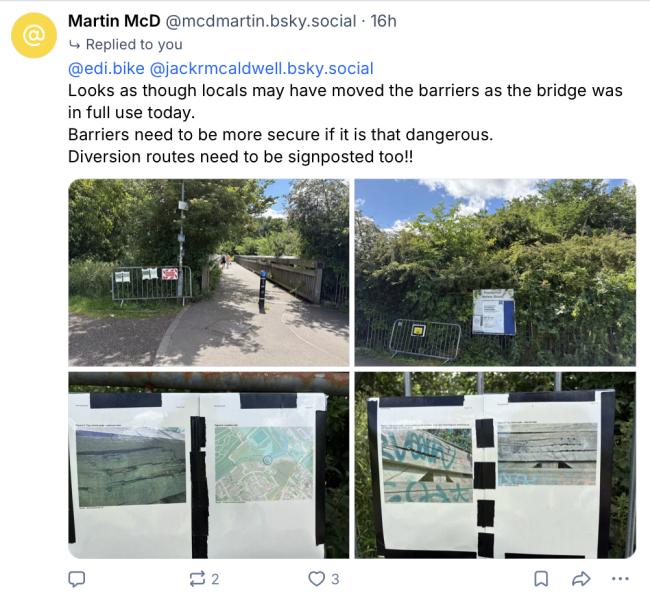Open the @mcdmartin.bsky.social handle

[261, 21]
